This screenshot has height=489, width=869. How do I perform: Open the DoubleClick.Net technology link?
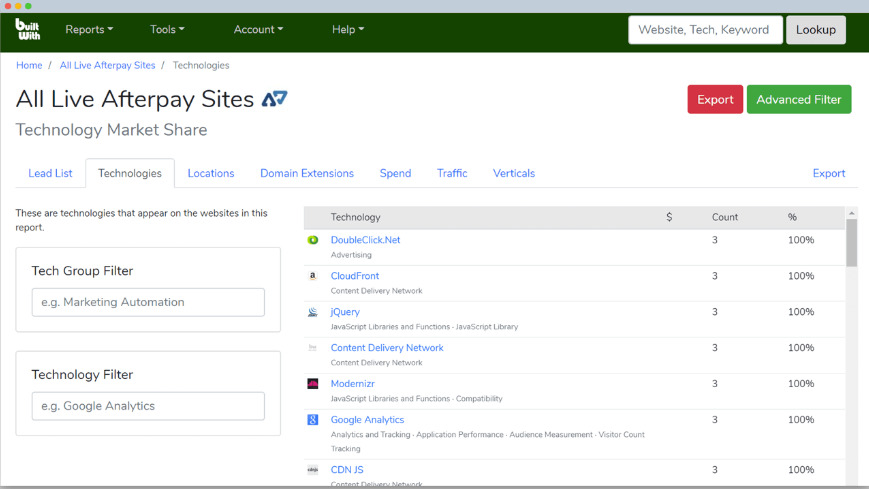coord(365,240)
